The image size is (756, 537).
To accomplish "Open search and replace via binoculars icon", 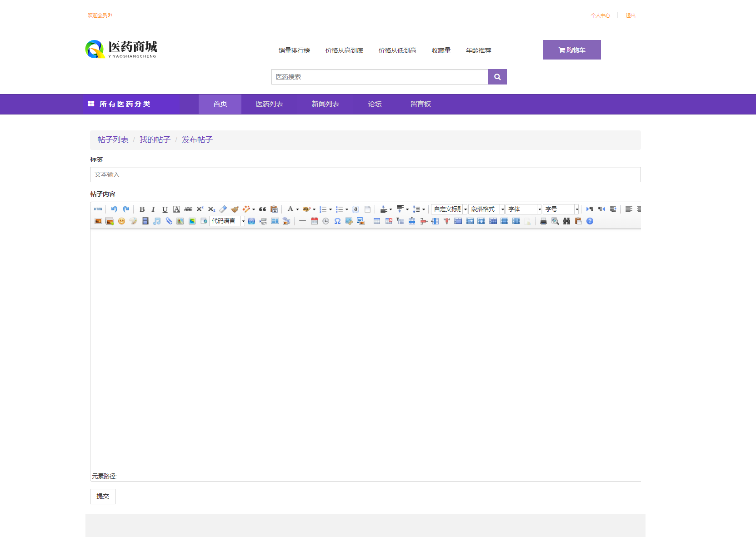I will tap(566, 221).
